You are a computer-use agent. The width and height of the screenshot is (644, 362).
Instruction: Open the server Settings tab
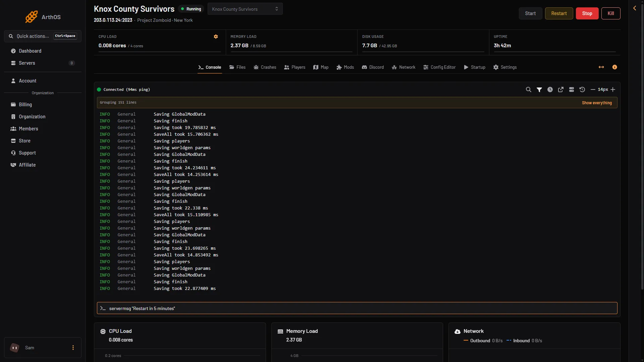[505, 67]
